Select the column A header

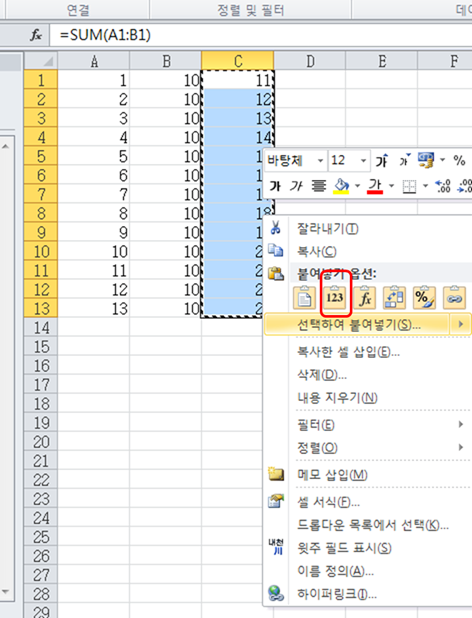point(94,61)
